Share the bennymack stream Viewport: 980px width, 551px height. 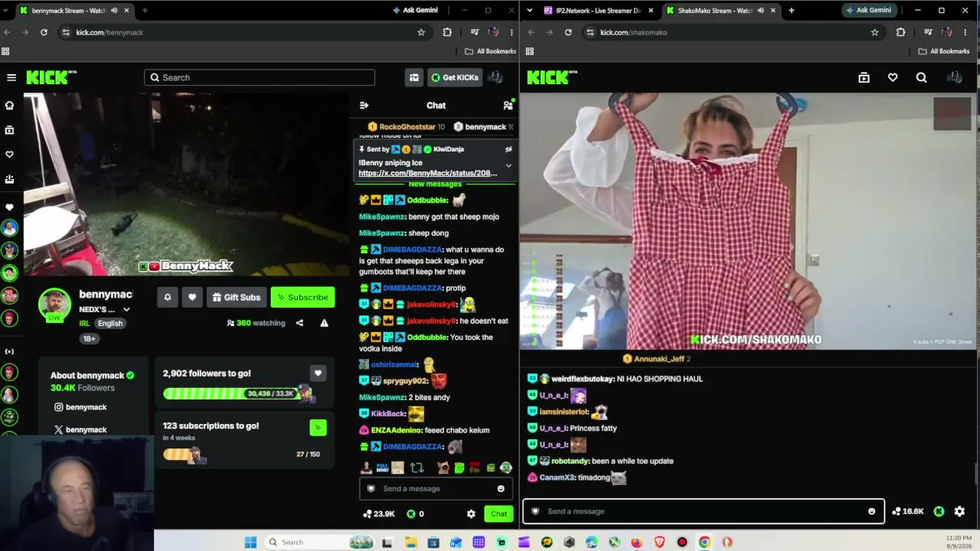pos(299,323)
